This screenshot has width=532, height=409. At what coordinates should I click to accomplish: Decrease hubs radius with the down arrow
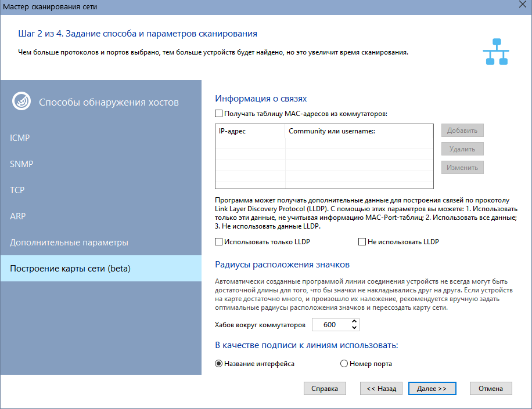click(354, 328)
